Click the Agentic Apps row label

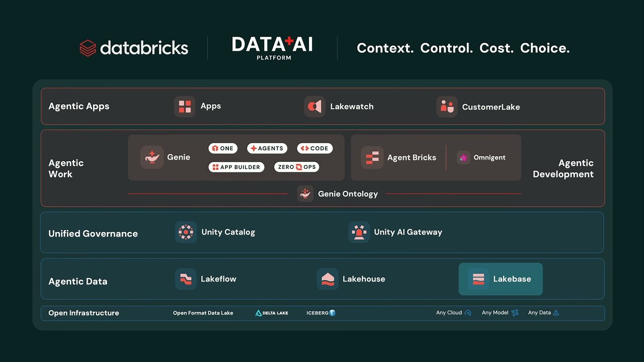pos(79,107)
